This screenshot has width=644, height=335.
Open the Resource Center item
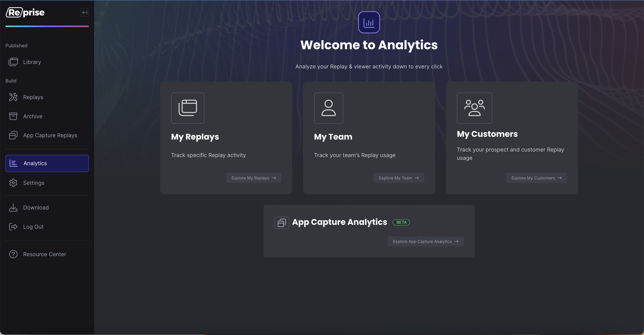point(47,254)
